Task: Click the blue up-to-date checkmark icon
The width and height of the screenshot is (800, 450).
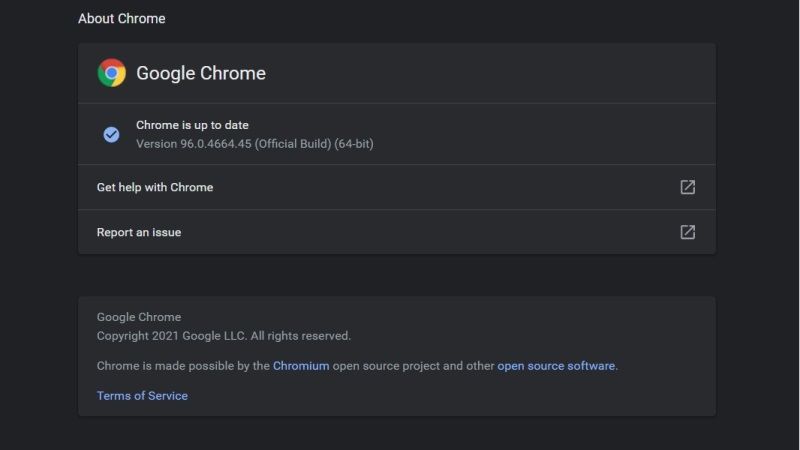Action: pyautogui.click(x=111, y=135)
